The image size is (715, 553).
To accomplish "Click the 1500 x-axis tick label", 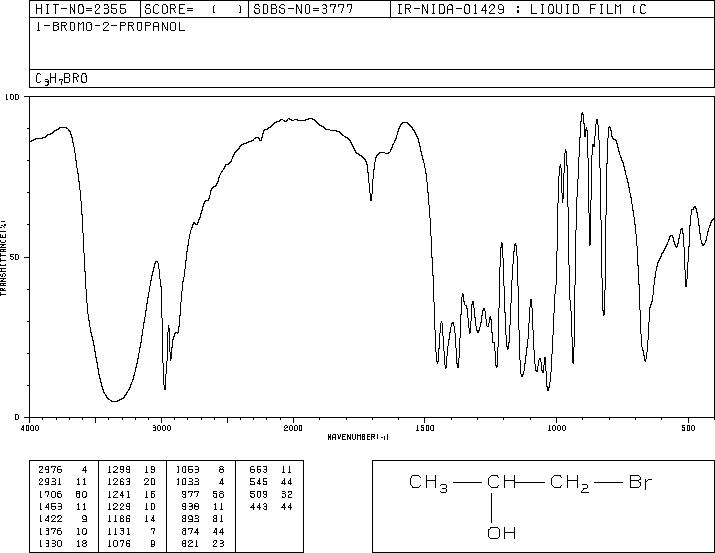I will pyautogui.click(x=425, y=428).
